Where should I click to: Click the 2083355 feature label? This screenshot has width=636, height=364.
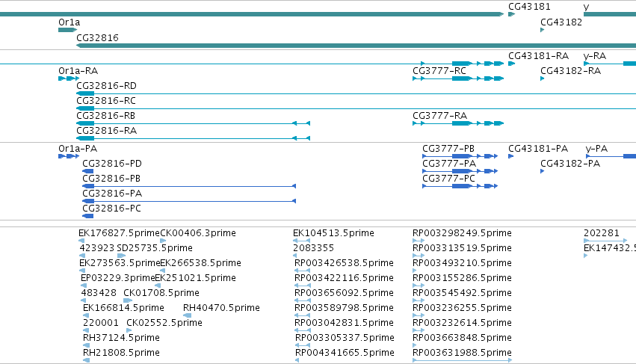click(x=313, y=248)
